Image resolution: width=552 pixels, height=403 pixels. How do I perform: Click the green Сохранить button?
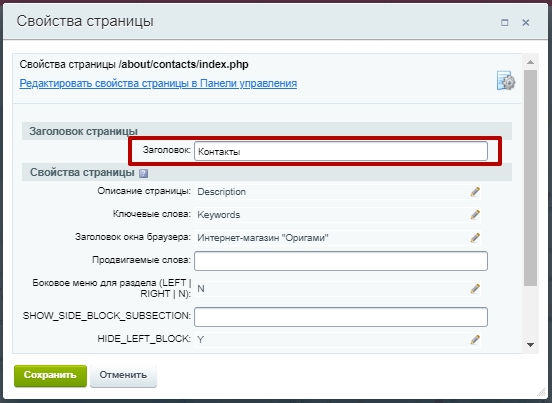pyautogui.click(x=50, y=376)
